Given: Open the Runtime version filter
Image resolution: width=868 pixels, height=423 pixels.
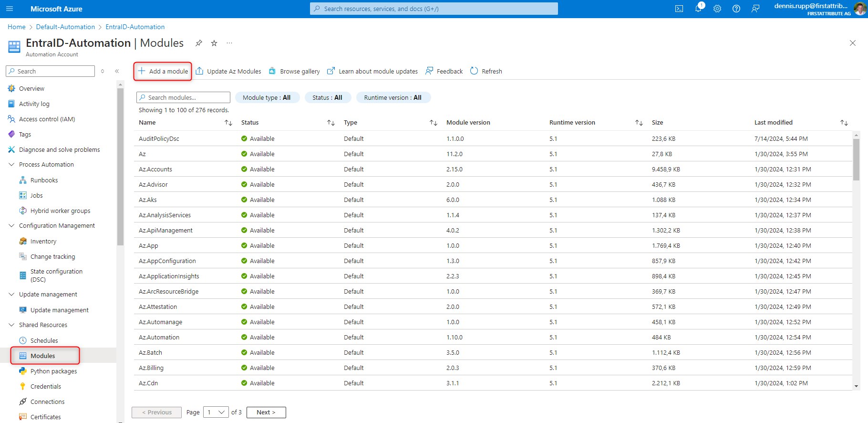Looking at the screenshot, I should (393, 97).
